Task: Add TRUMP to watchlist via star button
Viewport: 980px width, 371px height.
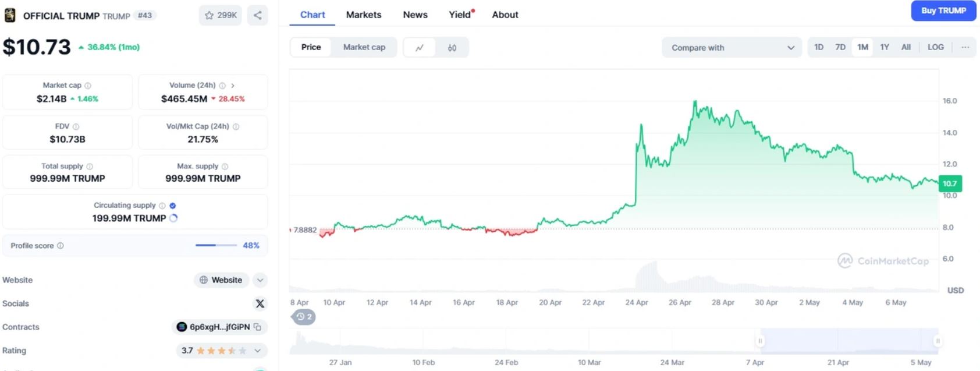Action: click(x=221, y=15)
